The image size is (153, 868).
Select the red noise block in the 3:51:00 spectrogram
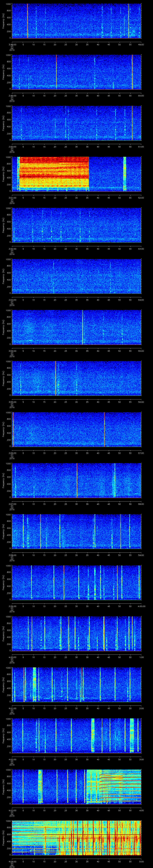pos(54,172)
